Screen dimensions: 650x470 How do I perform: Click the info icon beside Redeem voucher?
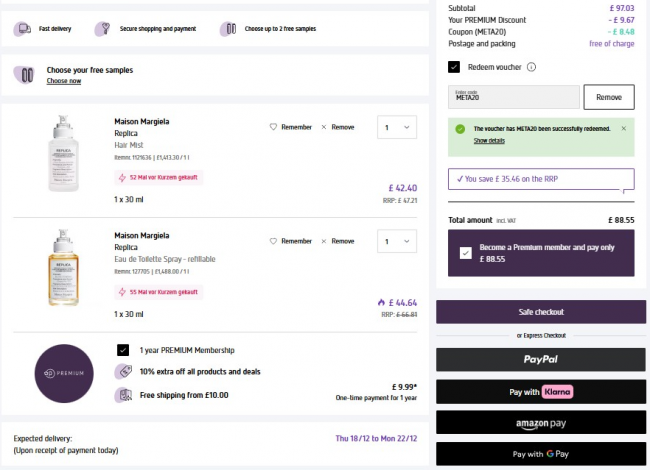pos(531,67)
